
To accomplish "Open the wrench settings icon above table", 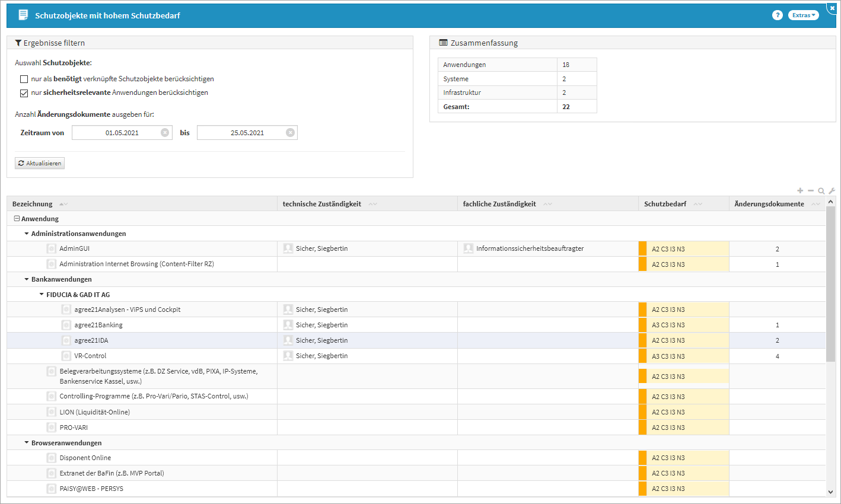I will pyautogui.click(x=832, y=191).
